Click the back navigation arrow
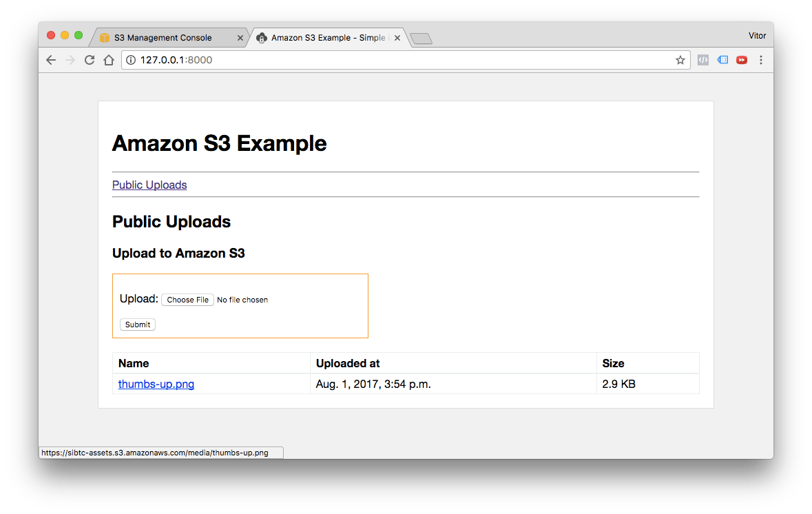This screenshot has height=514, width=812. pyautogui.click(x=51, y=60)
